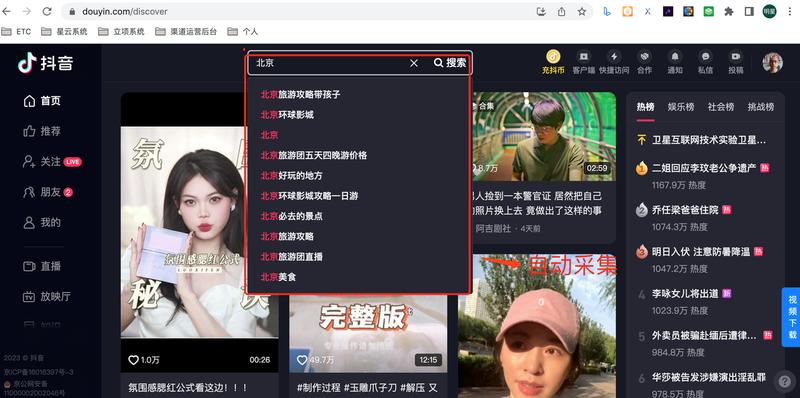The width and height of the screenshot is (800, 398).
Task: Open 通知 notifications bell
Action: point(675,62)
